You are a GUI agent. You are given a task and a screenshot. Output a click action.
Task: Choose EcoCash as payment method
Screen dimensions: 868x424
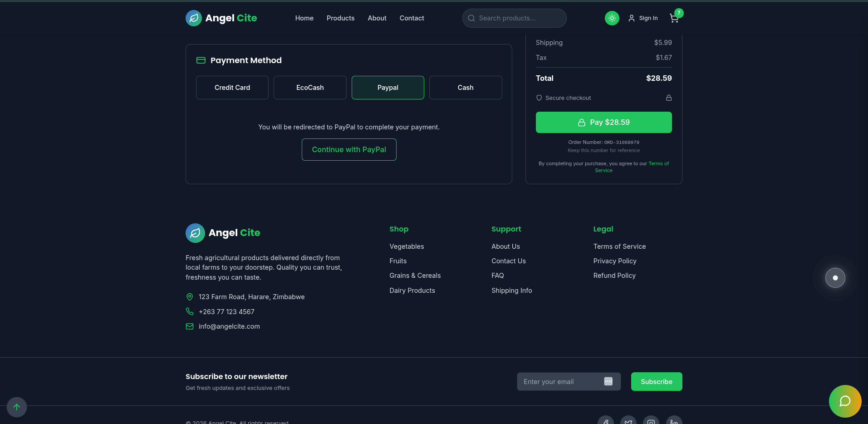click(310, 88)
